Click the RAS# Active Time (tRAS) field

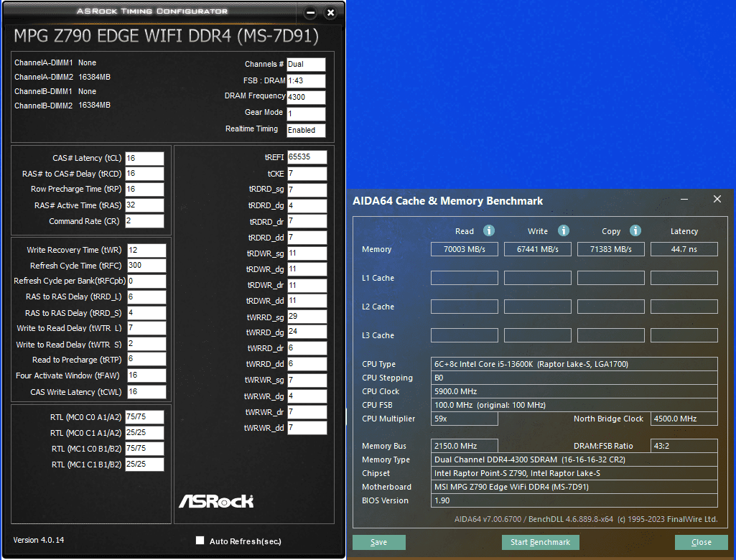[144, 205]
